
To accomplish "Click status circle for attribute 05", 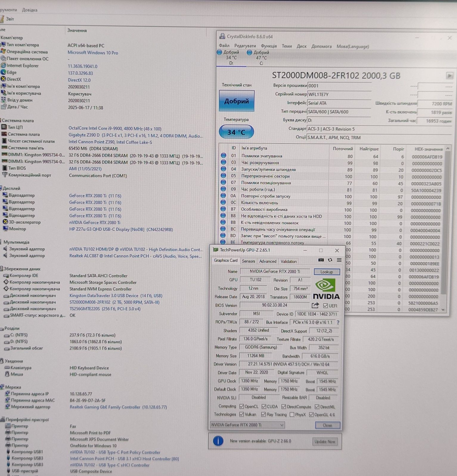I will click(223, 176).
